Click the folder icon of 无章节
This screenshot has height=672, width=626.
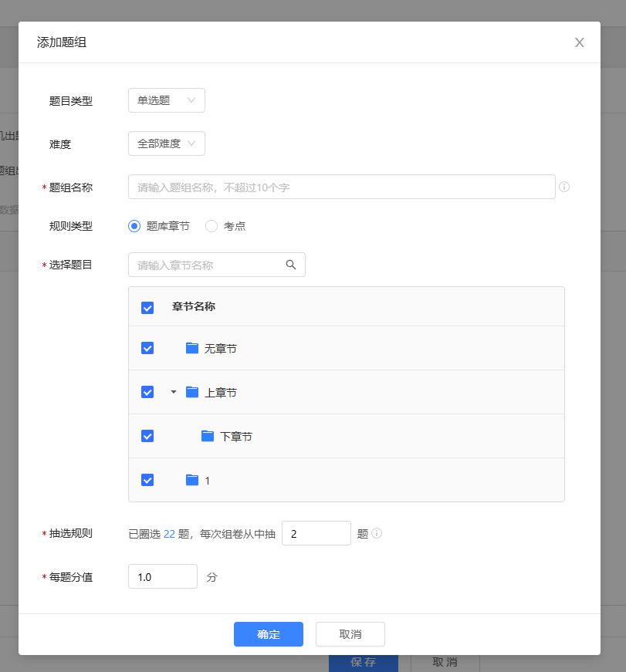pos(192,348)
